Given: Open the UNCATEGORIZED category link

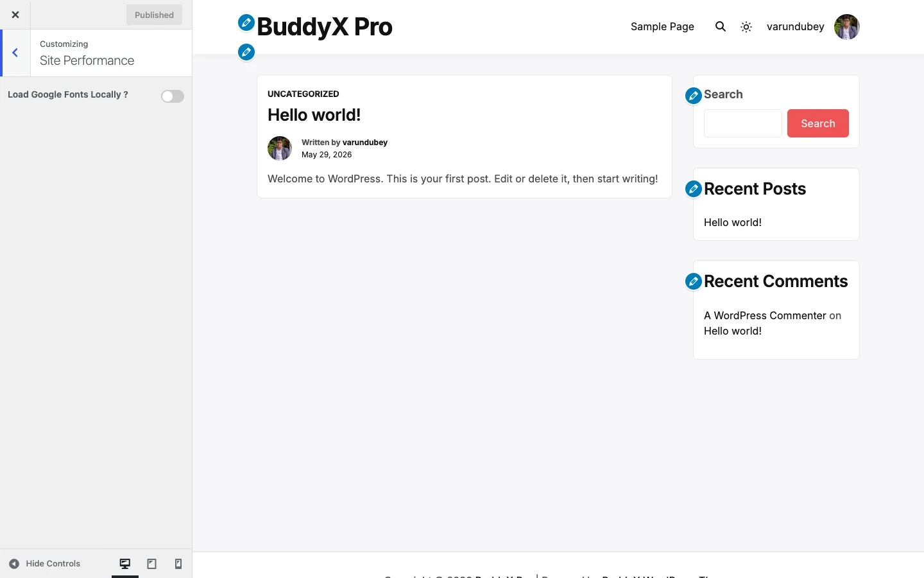Looking at the screenshot, I should click(x=304, y=94).
